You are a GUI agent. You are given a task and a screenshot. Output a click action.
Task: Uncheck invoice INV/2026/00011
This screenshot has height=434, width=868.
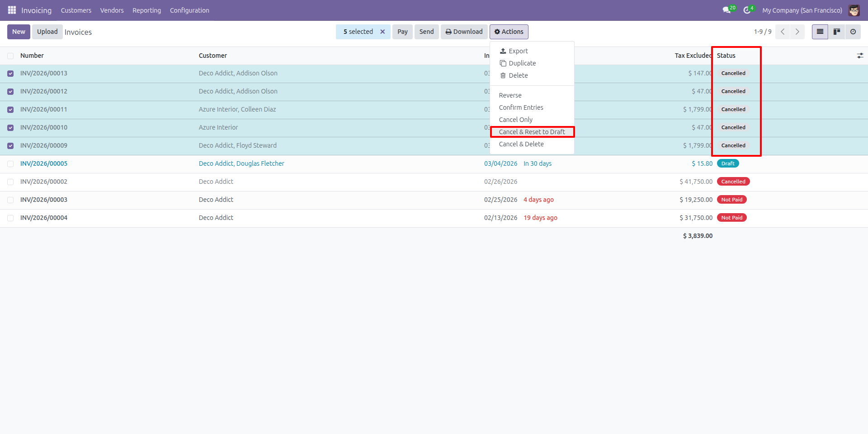click(10, 110)
